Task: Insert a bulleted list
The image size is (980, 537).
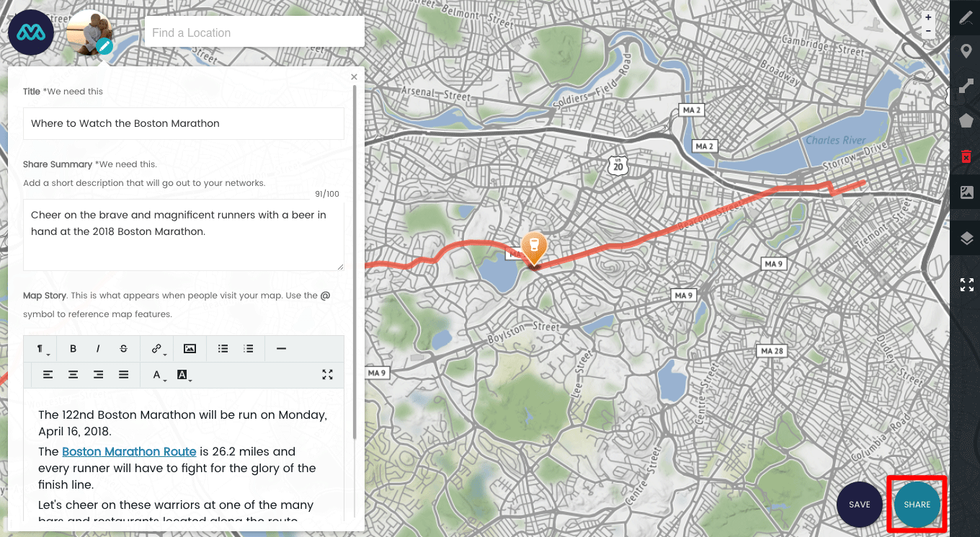Action: 223,349
